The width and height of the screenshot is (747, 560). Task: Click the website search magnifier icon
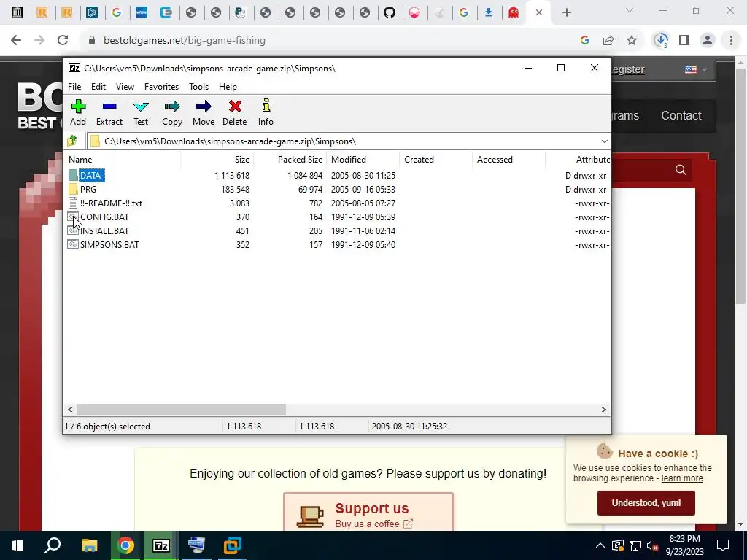pos(681,170)
